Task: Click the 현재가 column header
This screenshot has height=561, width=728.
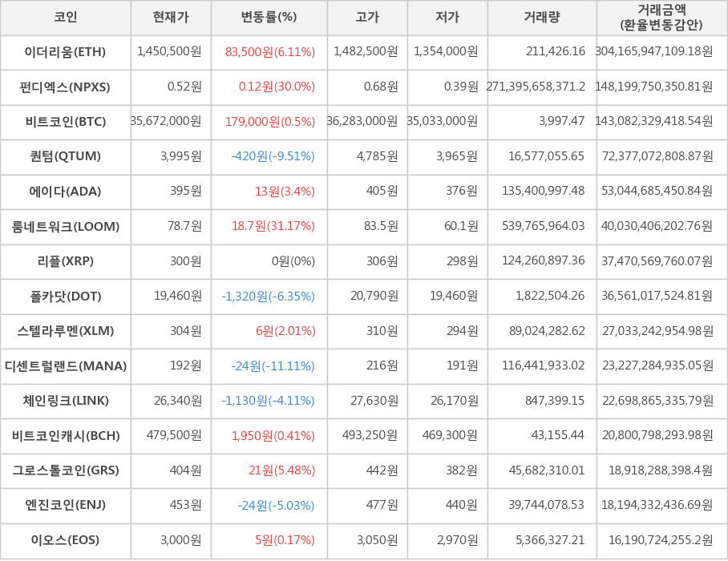Action: click(171, 18)
